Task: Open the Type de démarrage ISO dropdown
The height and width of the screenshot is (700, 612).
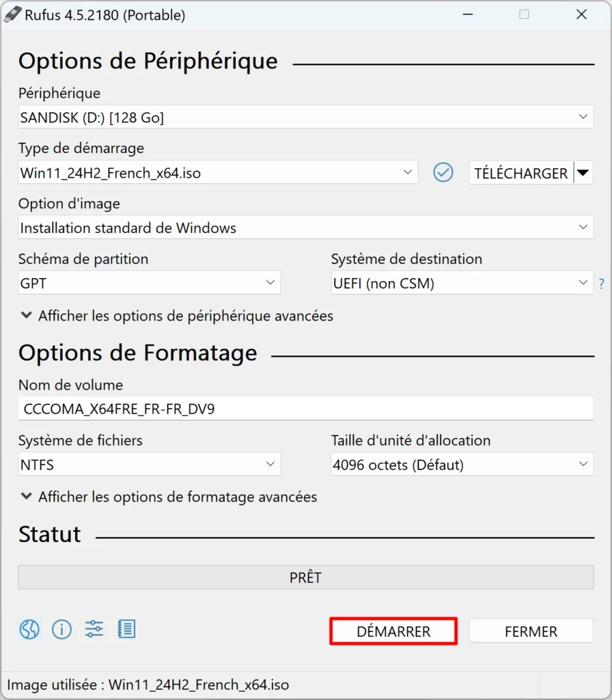Action: 218,172
